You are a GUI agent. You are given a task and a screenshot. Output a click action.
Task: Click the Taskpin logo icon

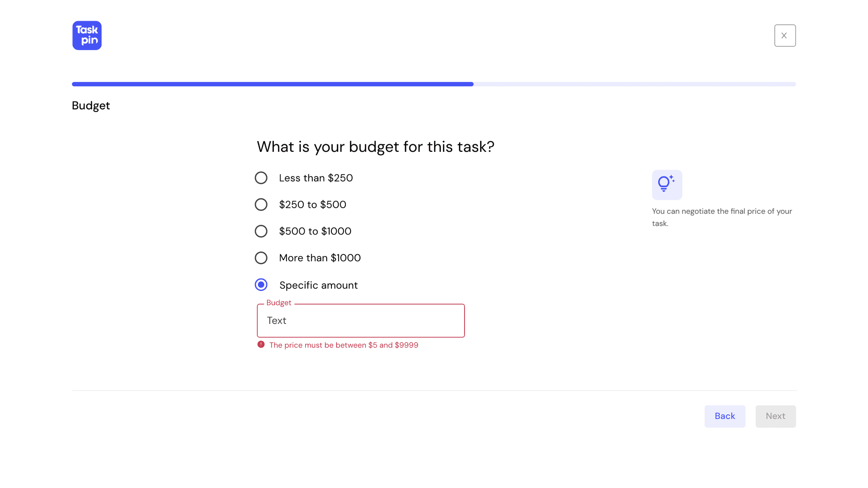point(87,36)
